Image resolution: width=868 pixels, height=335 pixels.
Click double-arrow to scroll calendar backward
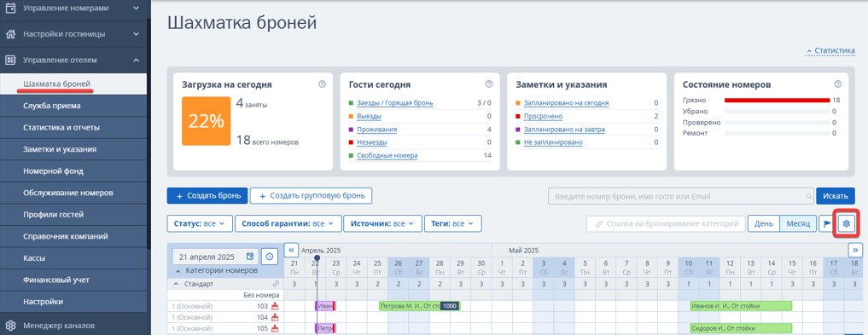point(291,250)
